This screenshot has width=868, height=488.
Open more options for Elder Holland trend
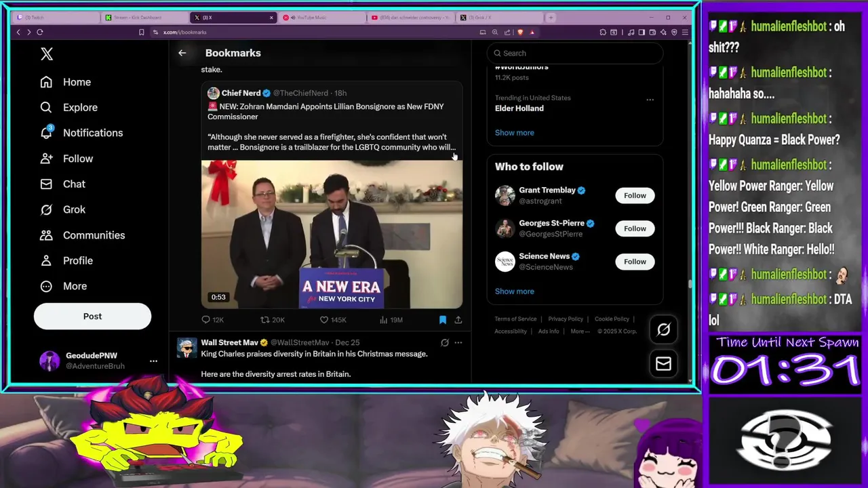[650, 100]
